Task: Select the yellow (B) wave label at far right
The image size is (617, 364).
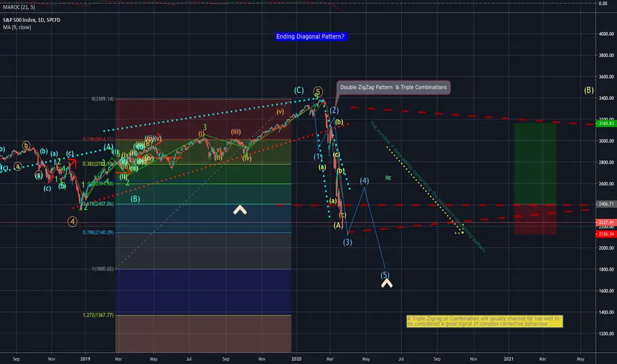Action: point(589,90)
